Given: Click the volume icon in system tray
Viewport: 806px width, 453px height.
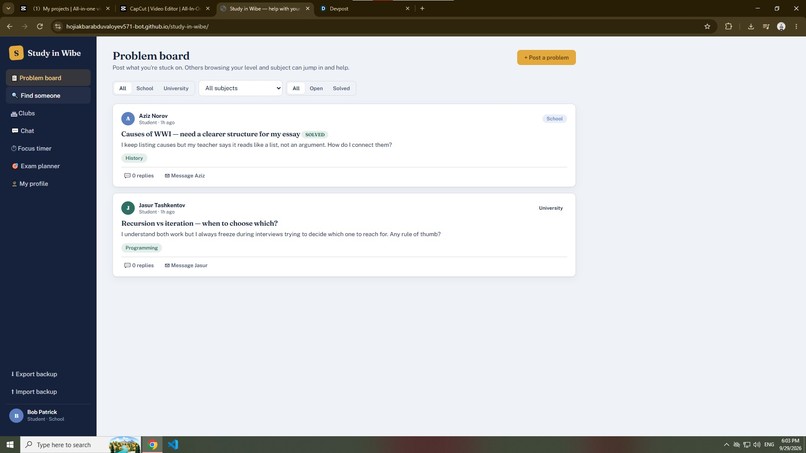Looking at the screenshot, I should (757, 445).
